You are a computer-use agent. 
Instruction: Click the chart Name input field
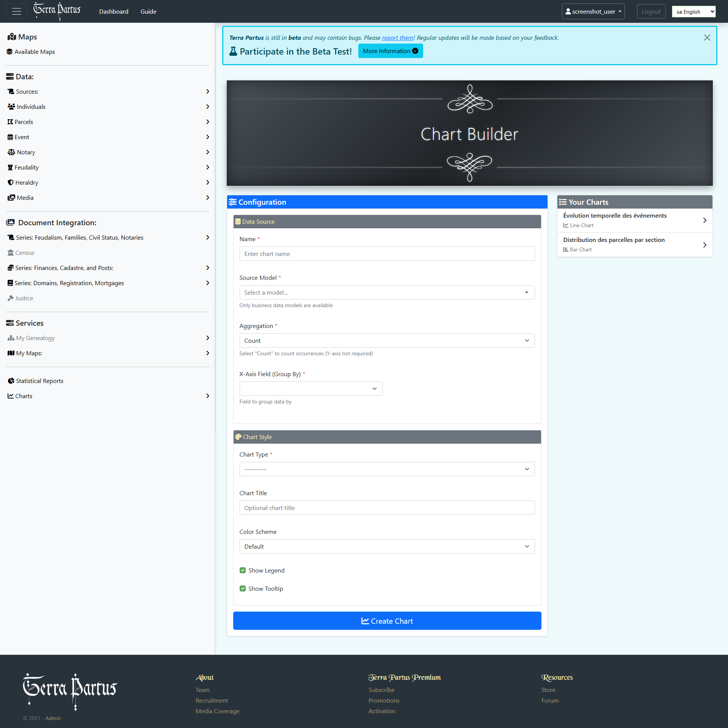coord(387,254)
